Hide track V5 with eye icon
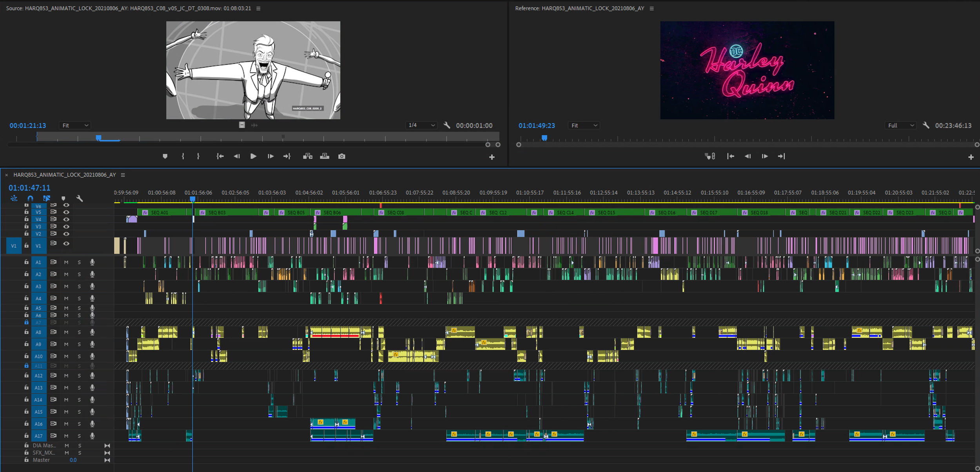The height and width of the screenshot is (472, 980). pos(66,212)
